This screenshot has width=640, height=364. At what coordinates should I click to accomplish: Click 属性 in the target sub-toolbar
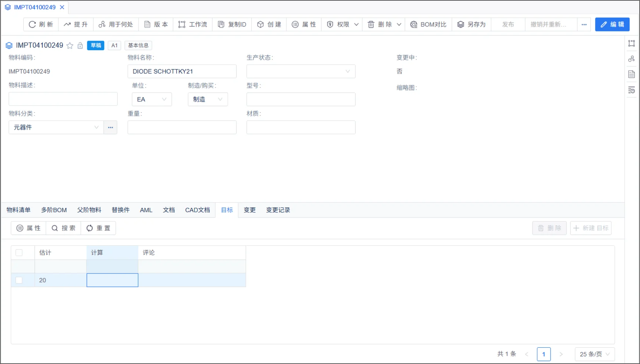(x=28, y=228)
